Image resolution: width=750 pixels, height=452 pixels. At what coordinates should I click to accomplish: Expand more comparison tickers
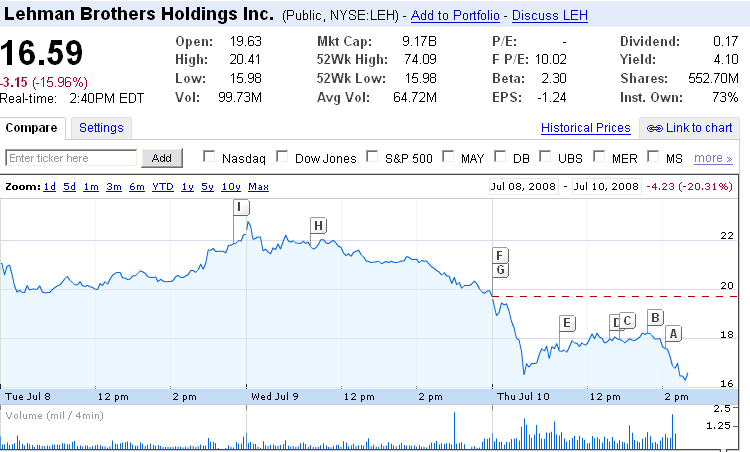tap(713, 158)
